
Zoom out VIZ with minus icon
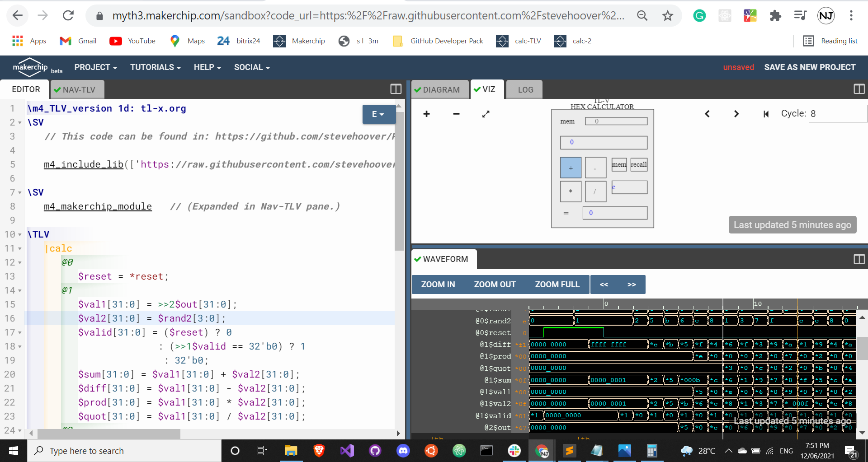click(x=456, y=114)
